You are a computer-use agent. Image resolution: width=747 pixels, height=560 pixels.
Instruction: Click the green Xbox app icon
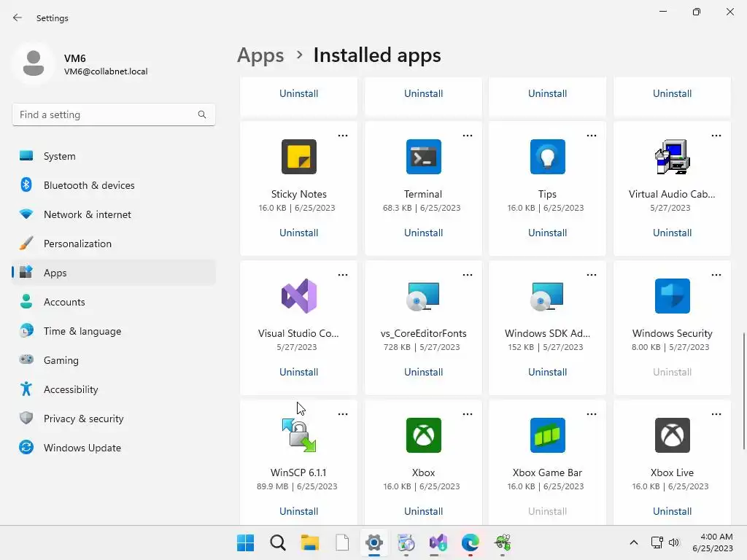point(424,435)
